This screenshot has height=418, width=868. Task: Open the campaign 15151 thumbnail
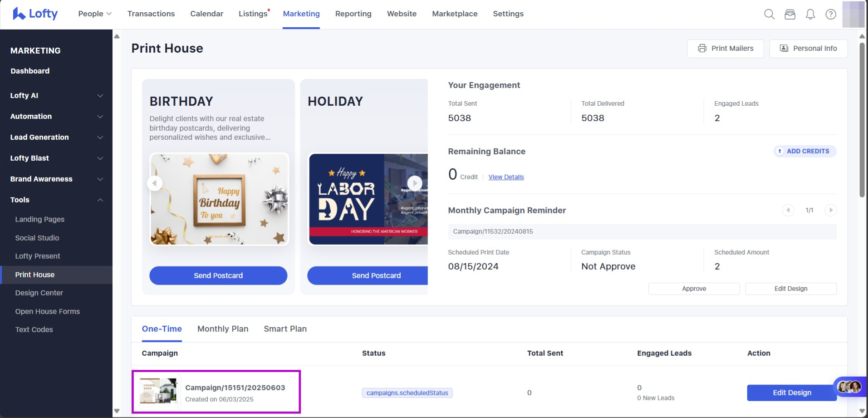coord(158,391)
